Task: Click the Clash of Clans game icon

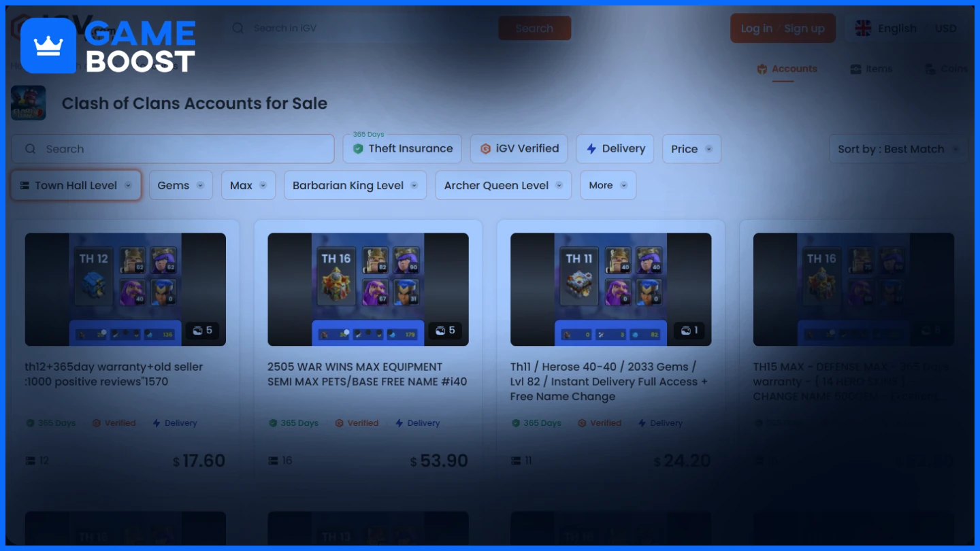Action: 29,103
